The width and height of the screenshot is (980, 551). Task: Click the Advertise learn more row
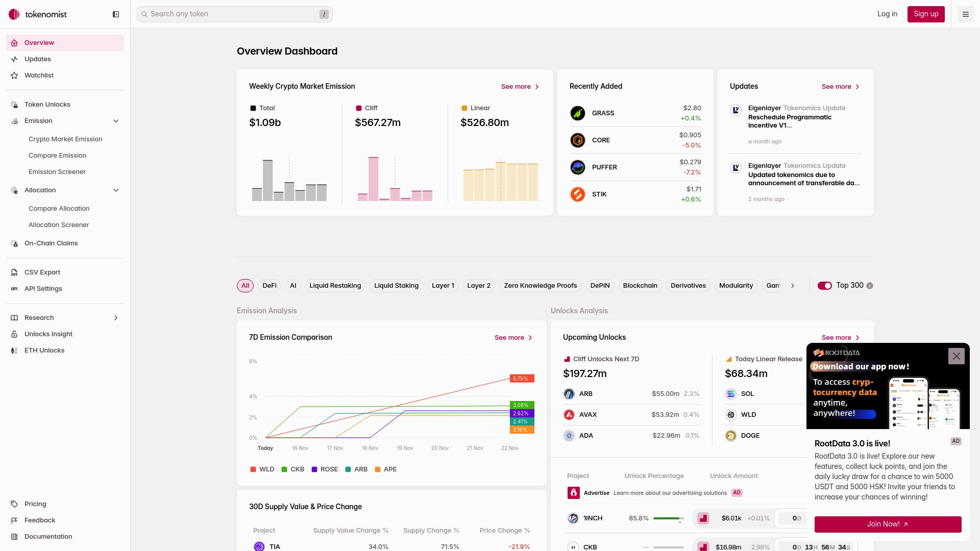(x=655, y=493)
